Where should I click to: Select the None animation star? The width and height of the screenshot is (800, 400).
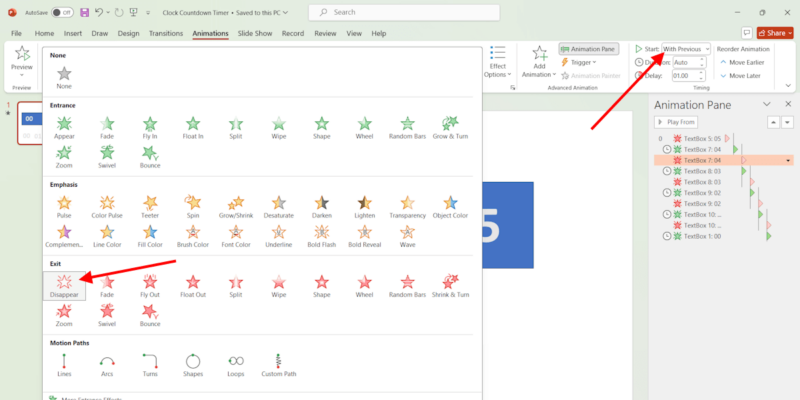point(64,78)
